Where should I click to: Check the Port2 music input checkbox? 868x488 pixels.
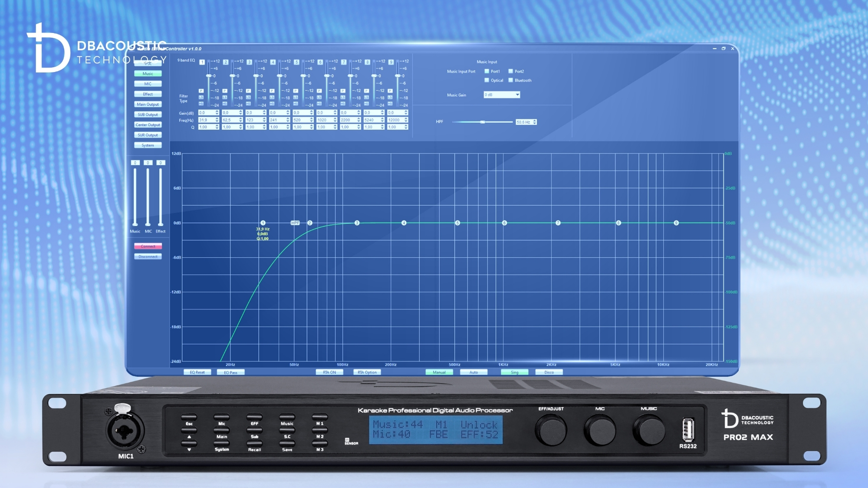pyautogui.click(x=511, y=71)
